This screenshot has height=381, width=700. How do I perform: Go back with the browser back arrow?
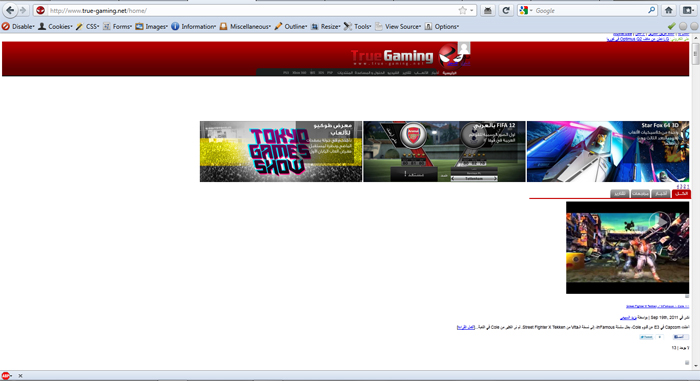tap(10, 10)
